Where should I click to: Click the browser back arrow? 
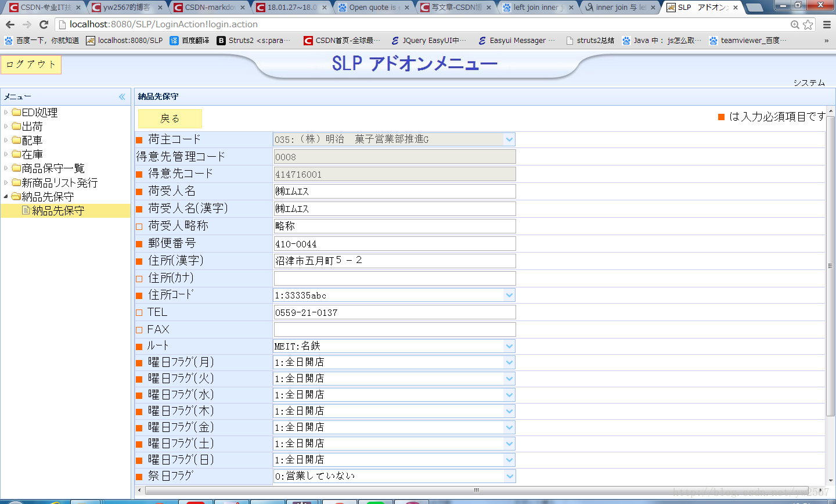(10, 24)
